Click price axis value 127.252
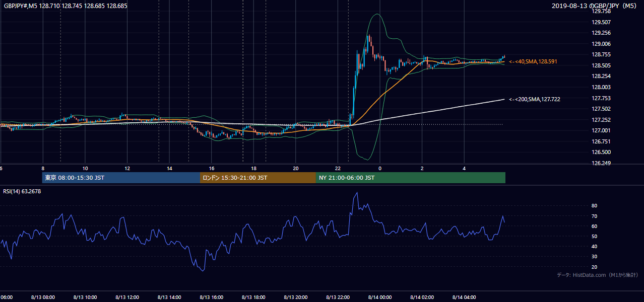The image size is (644, 302). point(602,120)
